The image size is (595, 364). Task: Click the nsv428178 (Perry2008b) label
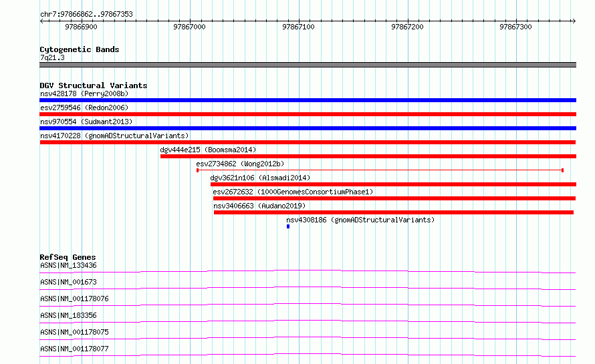click(84, 94)
